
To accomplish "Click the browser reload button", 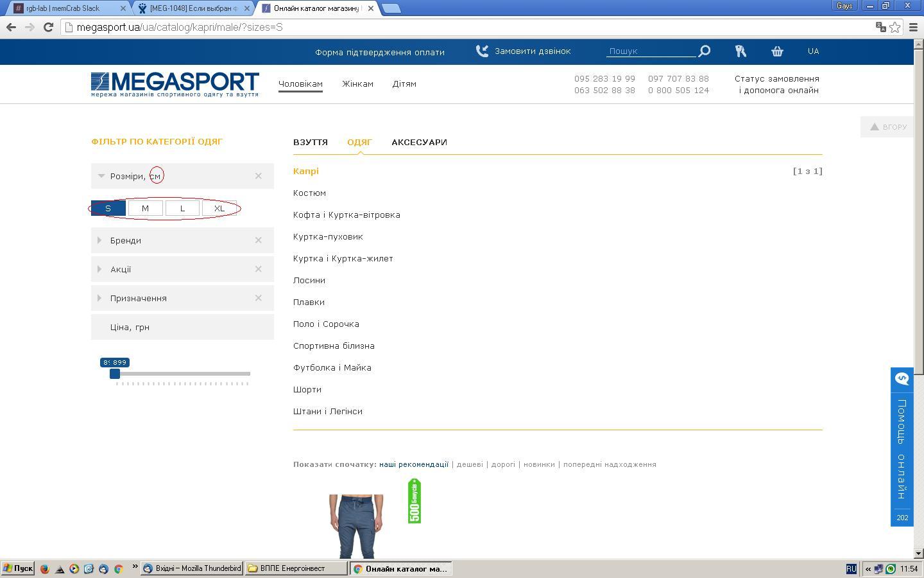I will (48, 27).
